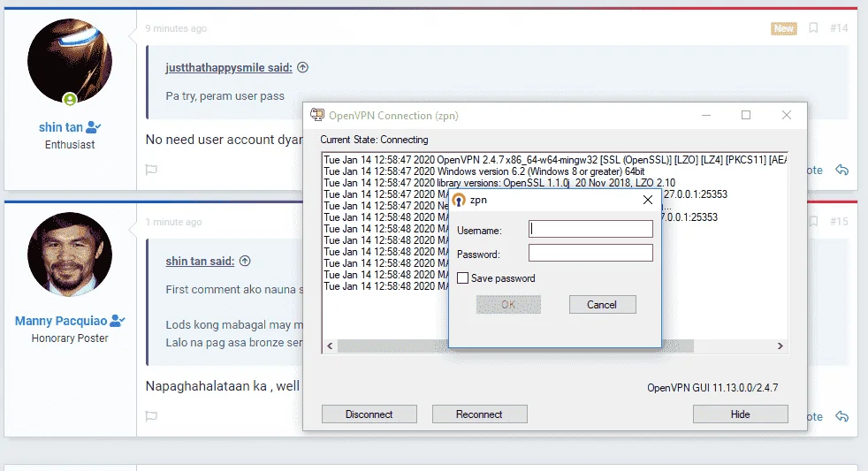This screenshot has height=471, width=868.
Task: Click the 'Enthusiast' title under shin tan
Action: [x=70, y=144]
